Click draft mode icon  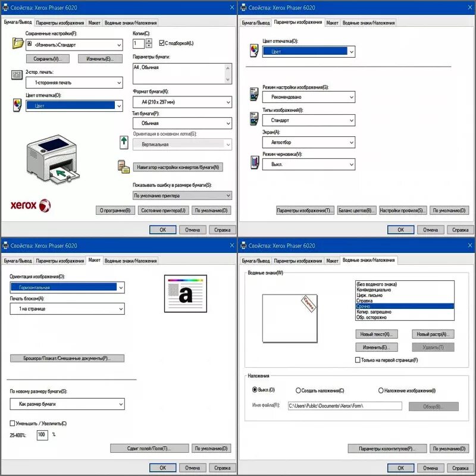click(255, 162)
